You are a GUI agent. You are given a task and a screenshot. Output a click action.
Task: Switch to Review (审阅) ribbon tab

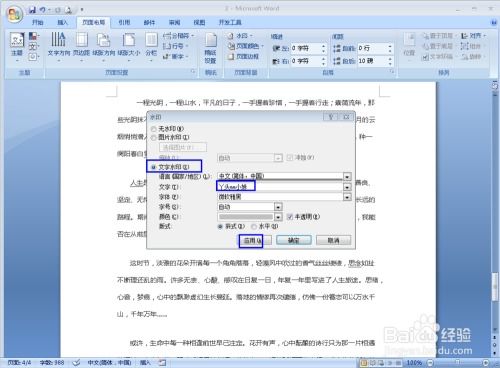pos(174,22)
